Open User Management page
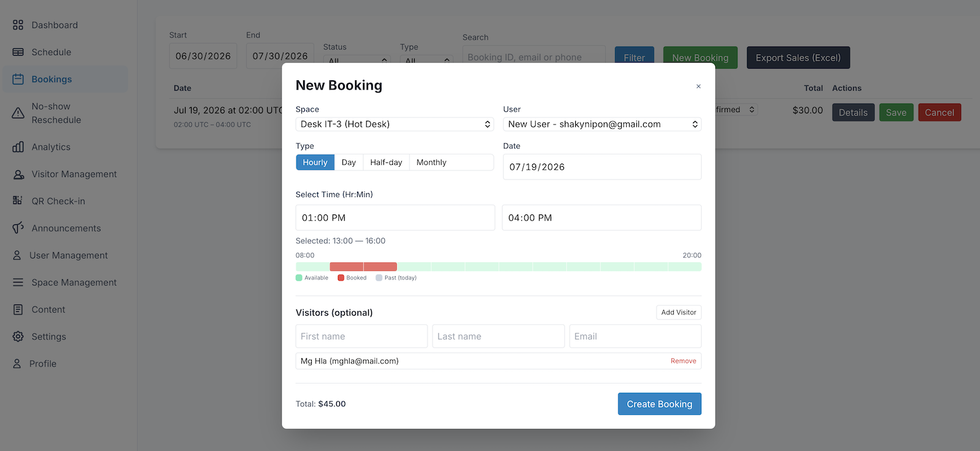The image size is (980, 451). pos(69,256)
